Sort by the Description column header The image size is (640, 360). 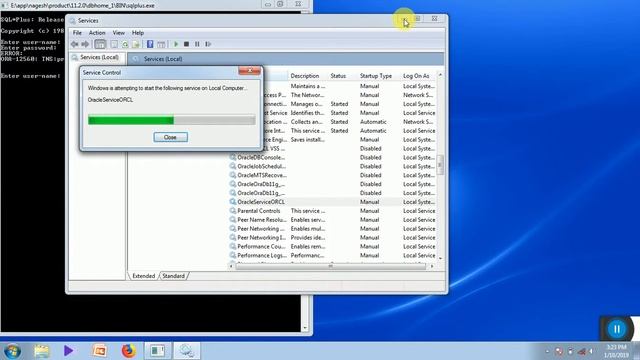304,76
